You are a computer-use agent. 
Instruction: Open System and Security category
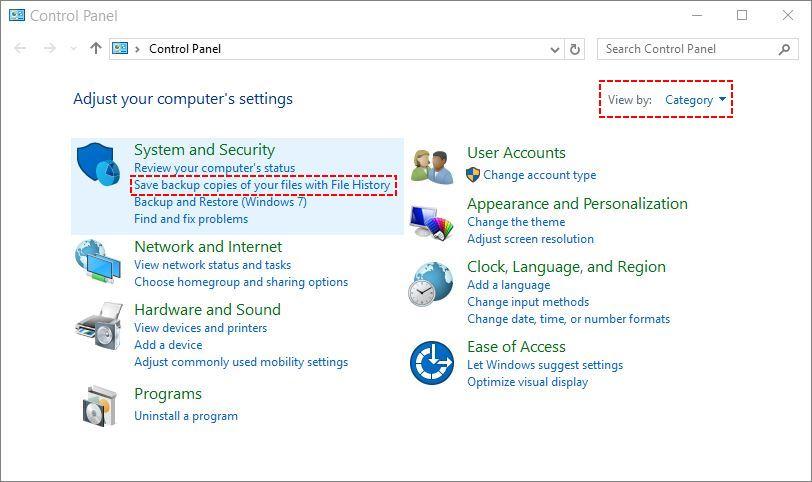[x=205, y=150]
